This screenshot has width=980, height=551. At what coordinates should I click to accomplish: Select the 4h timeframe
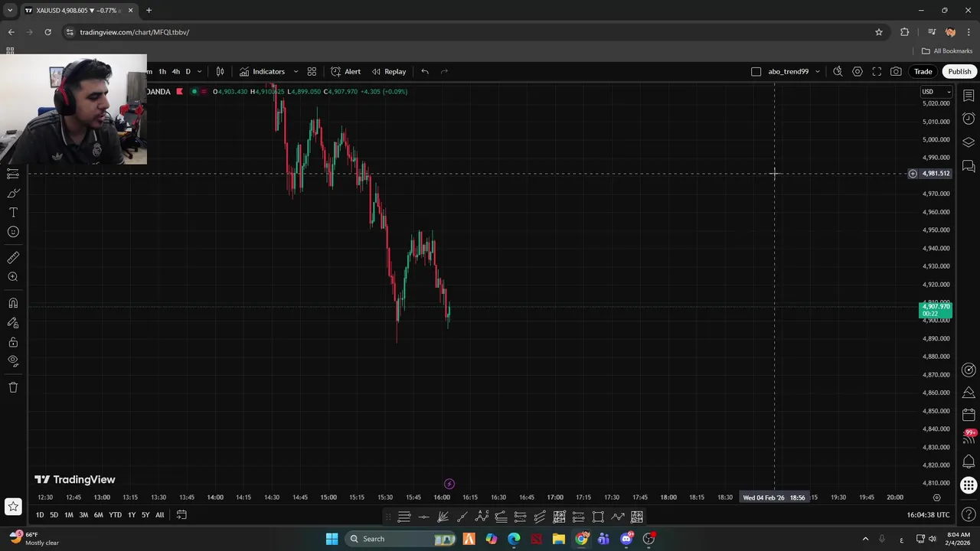pos(175,71)
